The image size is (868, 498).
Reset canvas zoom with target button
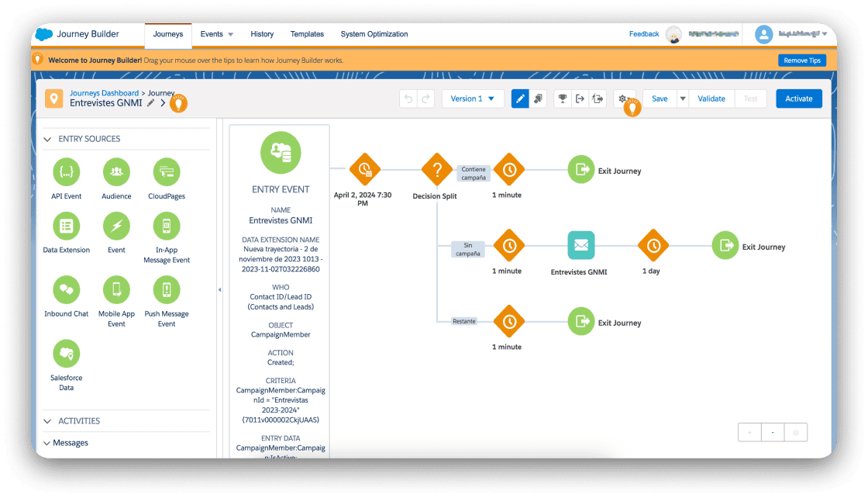(796, 433)
